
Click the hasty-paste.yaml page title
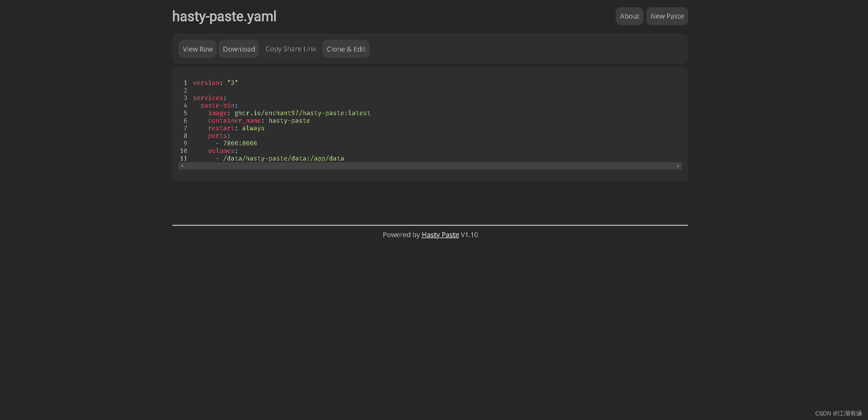[x=224, y=16]
